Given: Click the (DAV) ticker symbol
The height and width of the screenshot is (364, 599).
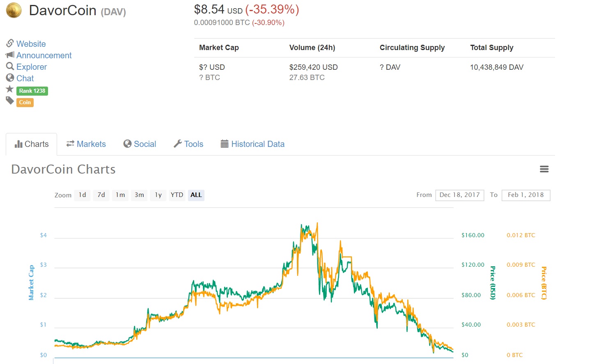Looking at the screenshot, I should click(x=113, y=12).
